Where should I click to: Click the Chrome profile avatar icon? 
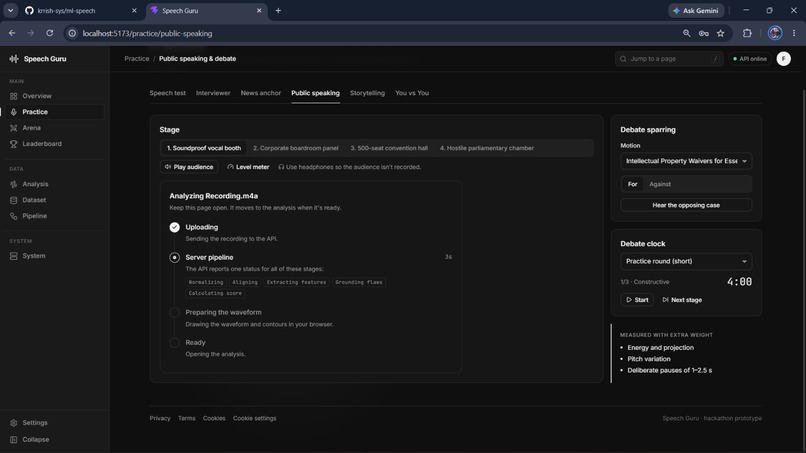pyautogui.click(x=775, y=33)
